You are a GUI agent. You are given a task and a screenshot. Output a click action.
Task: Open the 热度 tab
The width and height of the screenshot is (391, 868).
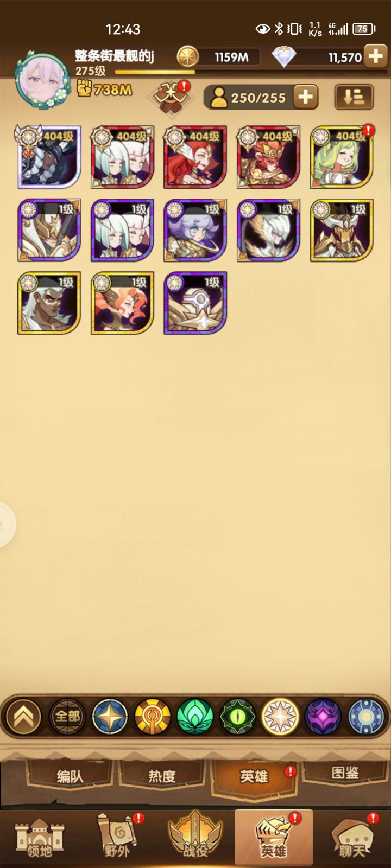pyautogui.click(x=162, y=776)
